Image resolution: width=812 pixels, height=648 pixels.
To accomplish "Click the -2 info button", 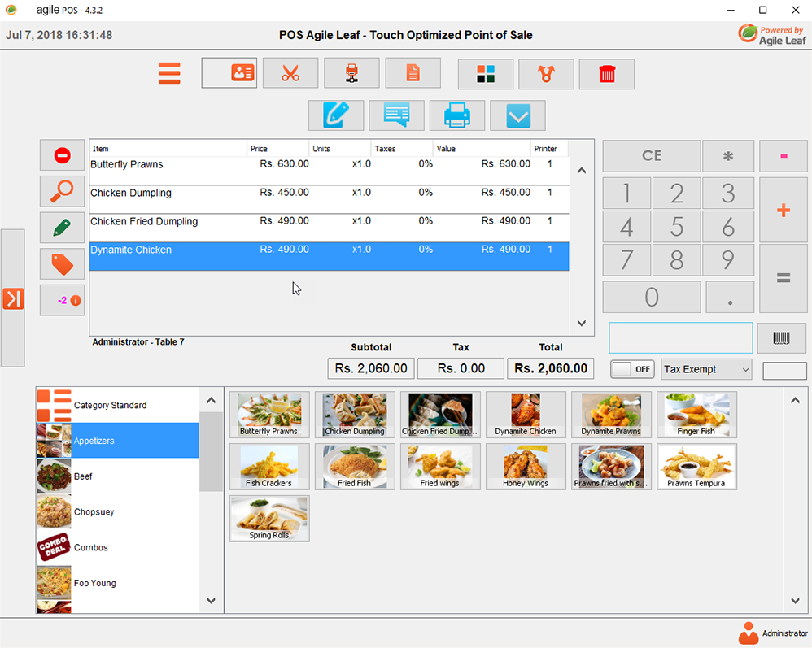I will pyautogui.click(x=62, y=300).
